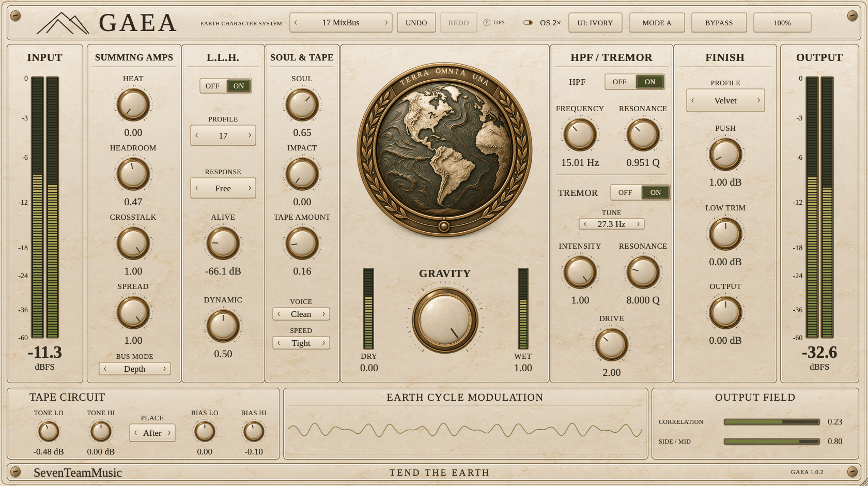
Task: Click the GAEA mountain logo
Action: tap(63, 23)
